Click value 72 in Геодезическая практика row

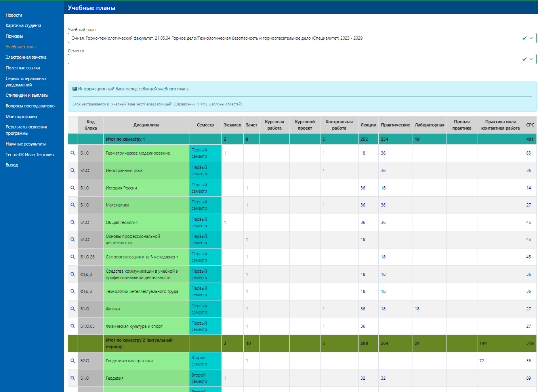(x=482, y=361)
